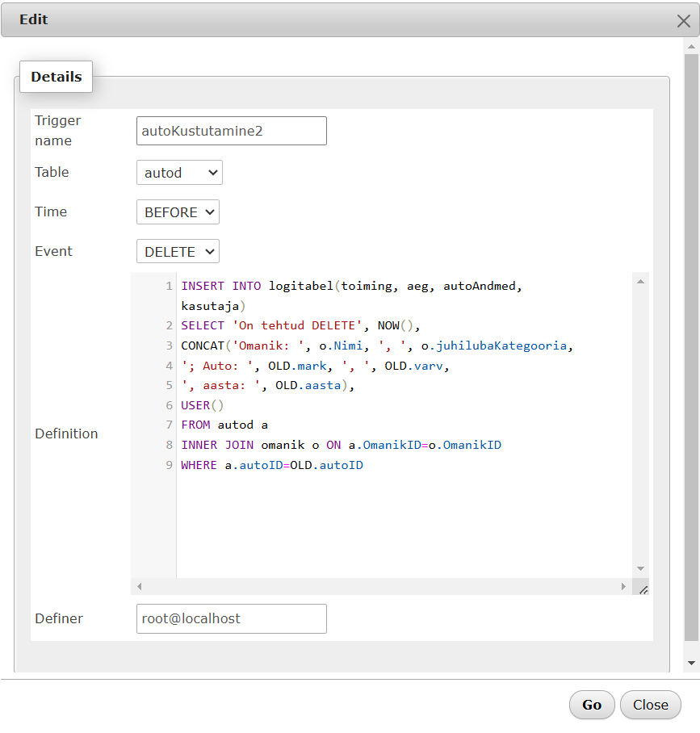Click the dialog scrollbar down arrow
Viewport: 700px width, 733px height.
pos(691,663)
